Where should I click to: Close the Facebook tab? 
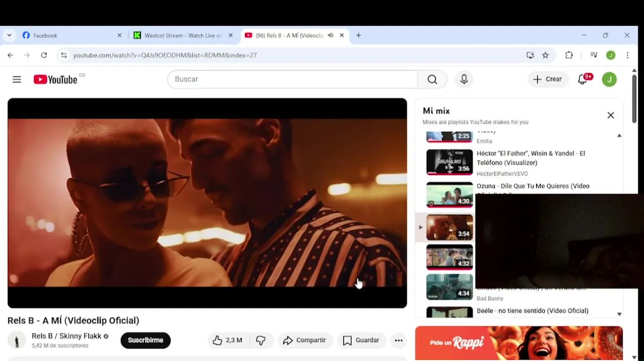pyautogui.click(x=119, y=36)
